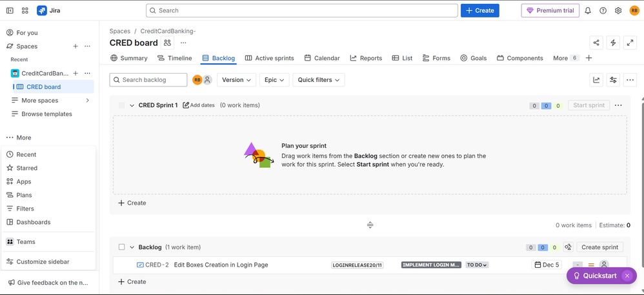
Task: Tick the Backlog section checkbox
Action: [x=121, y=247]
